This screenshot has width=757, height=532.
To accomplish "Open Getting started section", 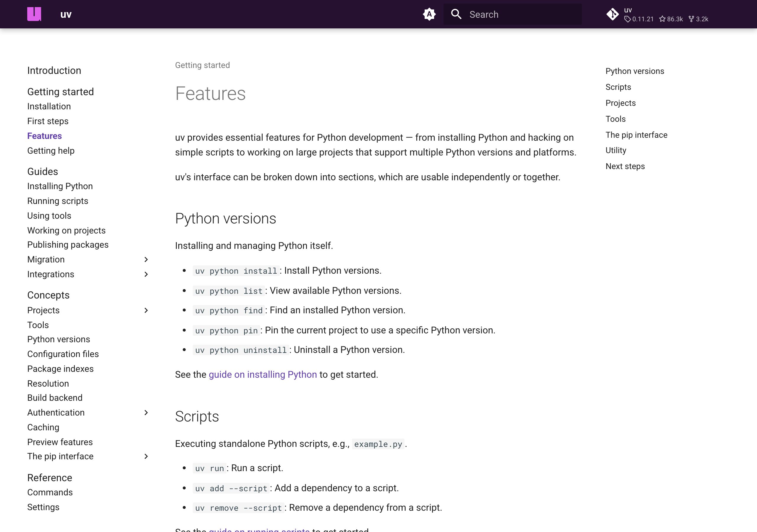I will pos(61,92).
